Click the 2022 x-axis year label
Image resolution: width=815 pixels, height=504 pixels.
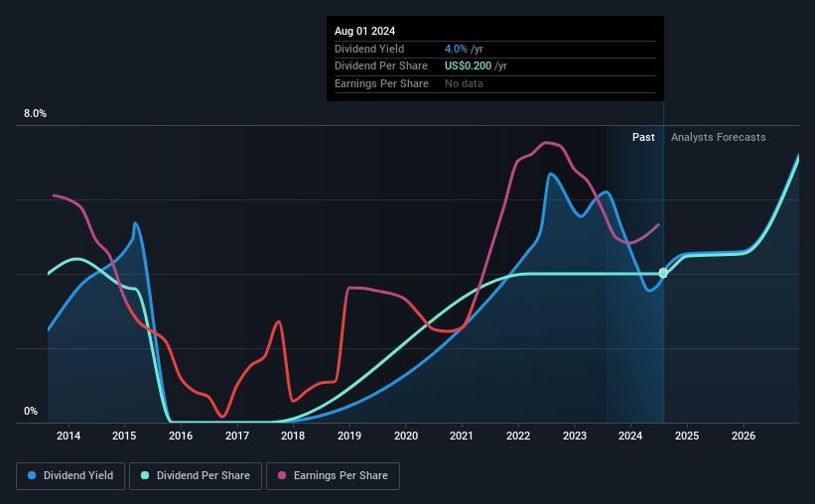[518, 436]
